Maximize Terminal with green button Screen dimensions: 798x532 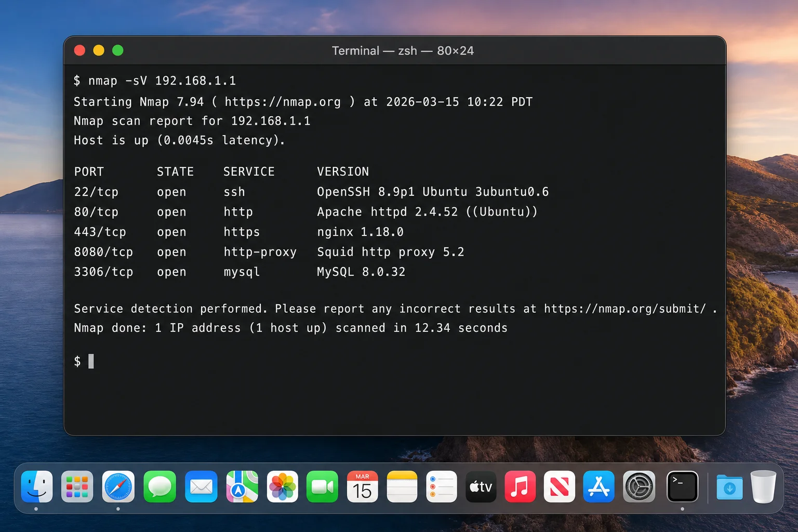coord(118,50)
